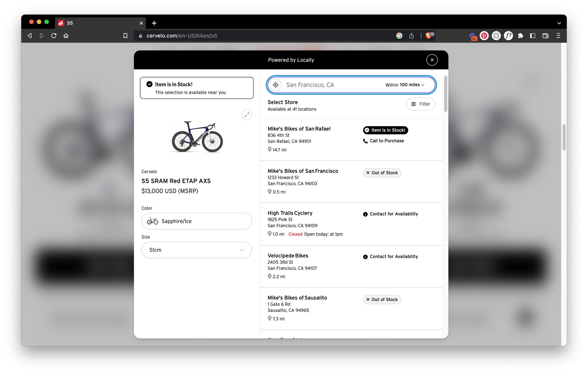Open the Within 100 miles distance dropdown
This screenshot has width=588, height=374.
pos(405,85)
